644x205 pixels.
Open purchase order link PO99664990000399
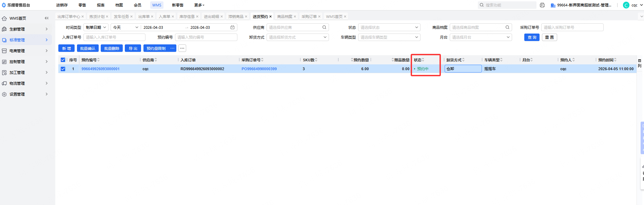click(259, 69)
